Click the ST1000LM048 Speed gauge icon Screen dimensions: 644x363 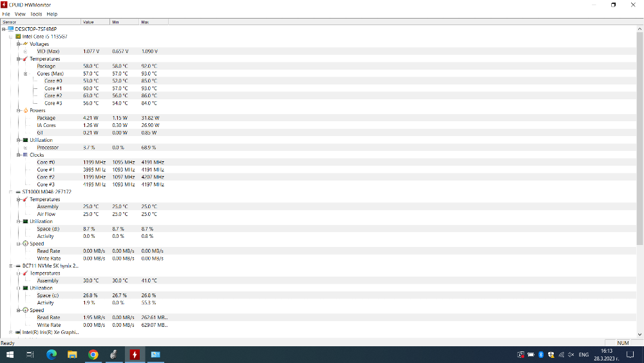(26, 244)
